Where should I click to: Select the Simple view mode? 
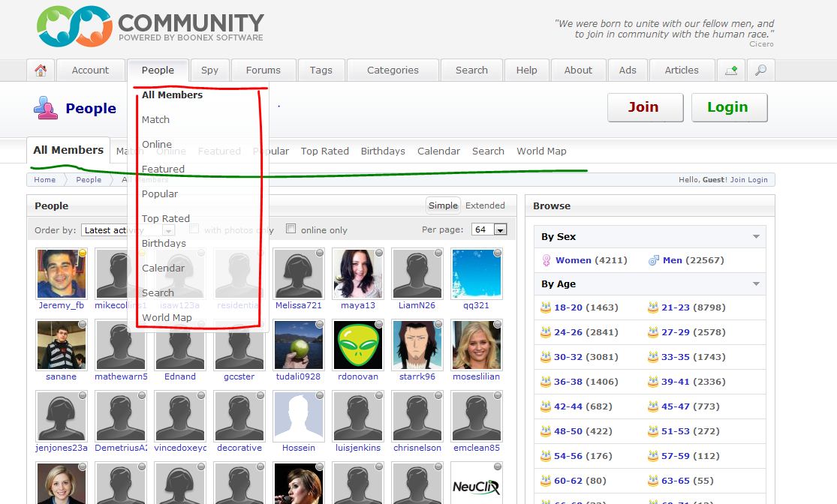coord(443,205)
